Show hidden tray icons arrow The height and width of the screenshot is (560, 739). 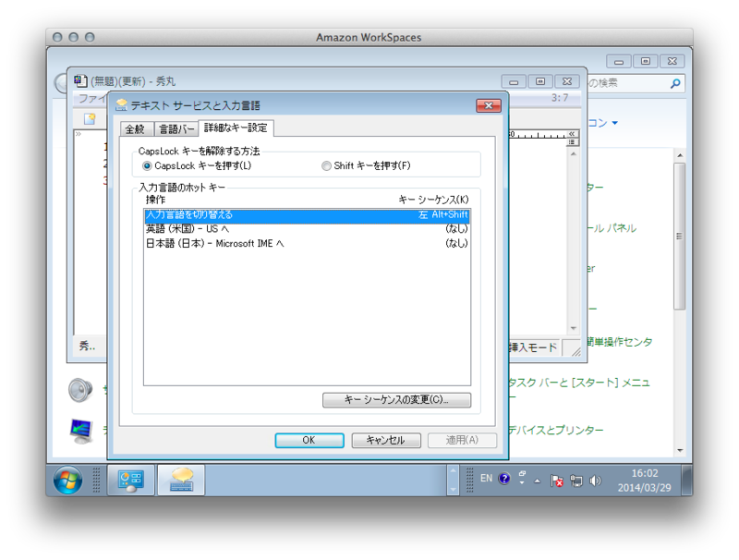[x=537, y=481]
